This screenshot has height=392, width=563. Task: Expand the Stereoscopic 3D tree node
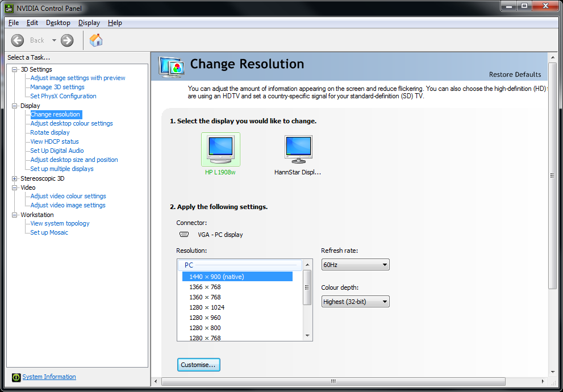(15, 178)
